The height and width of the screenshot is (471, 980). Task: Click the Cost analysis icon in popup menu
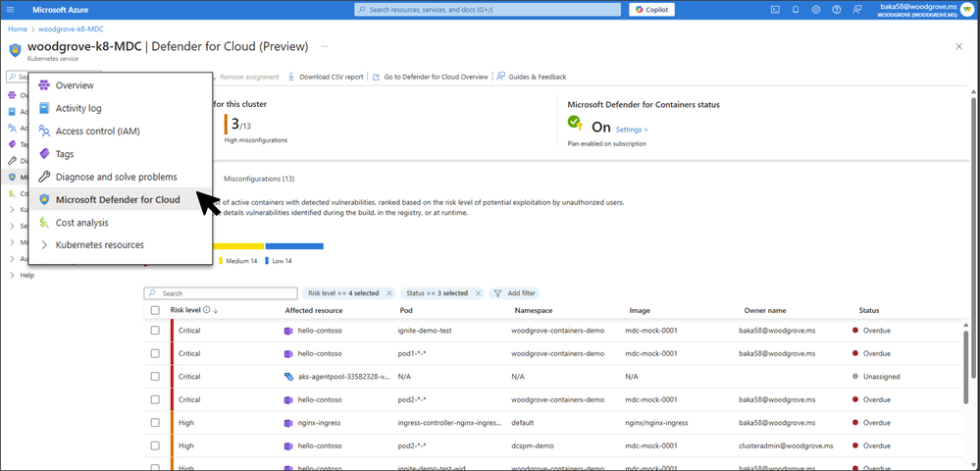pos(44,223)
